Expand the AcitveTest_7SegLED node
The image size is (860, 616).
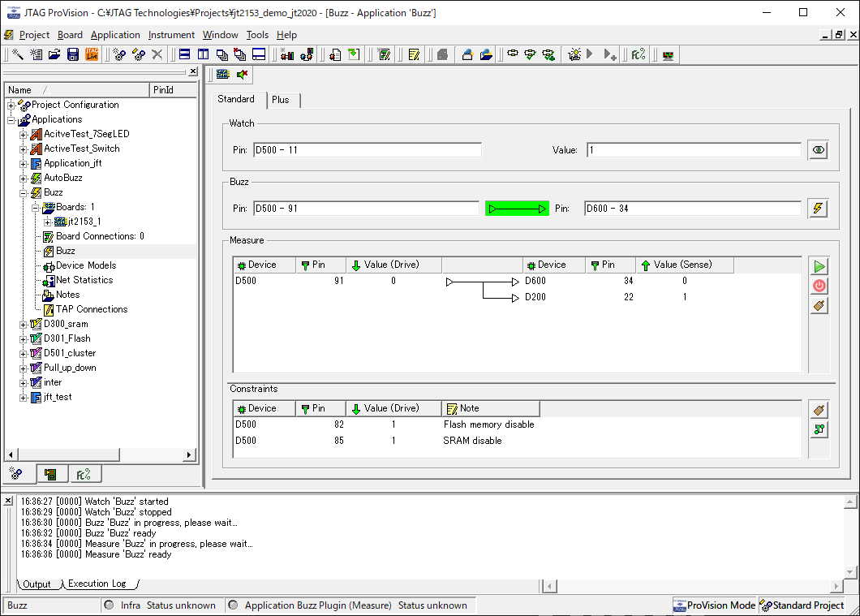coord(23,135)
